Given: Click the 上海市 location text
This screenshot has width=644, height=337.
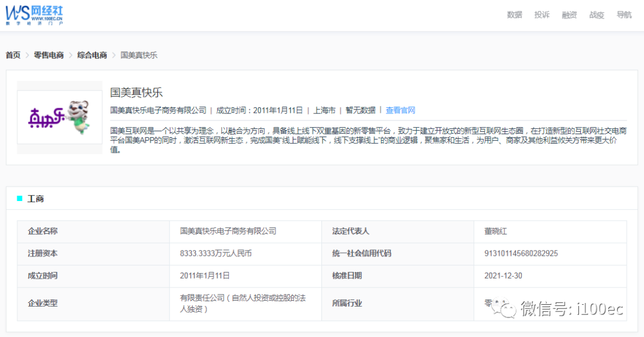Looking at the screenshot, I should 324,110.
